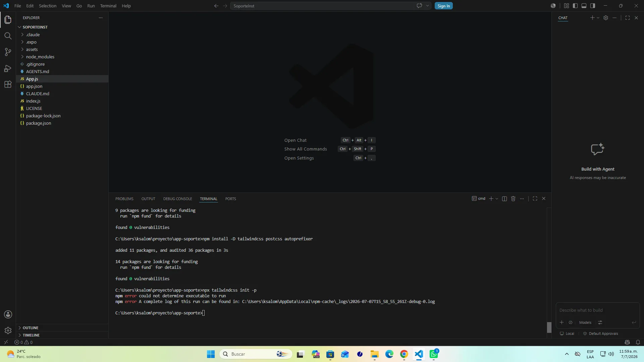Click the SoporteInst command center search box
644x362 pixels.
point(322,6)
